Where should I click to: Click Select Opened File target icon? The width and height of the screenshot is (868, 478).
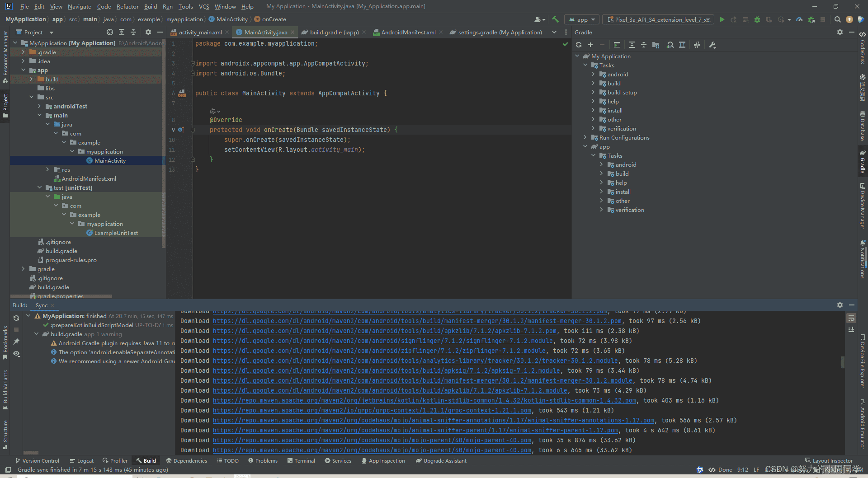click(x=110, y=32)
